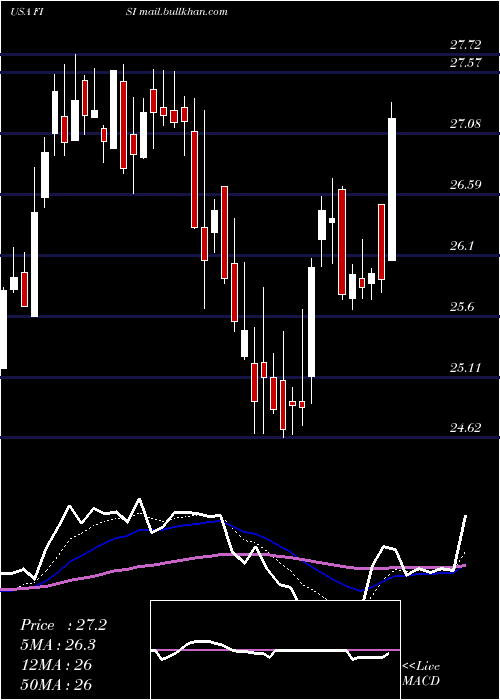Click the 27.08 price level label
The width and height of the screenshot is (500, 700).
click(465, 124)
